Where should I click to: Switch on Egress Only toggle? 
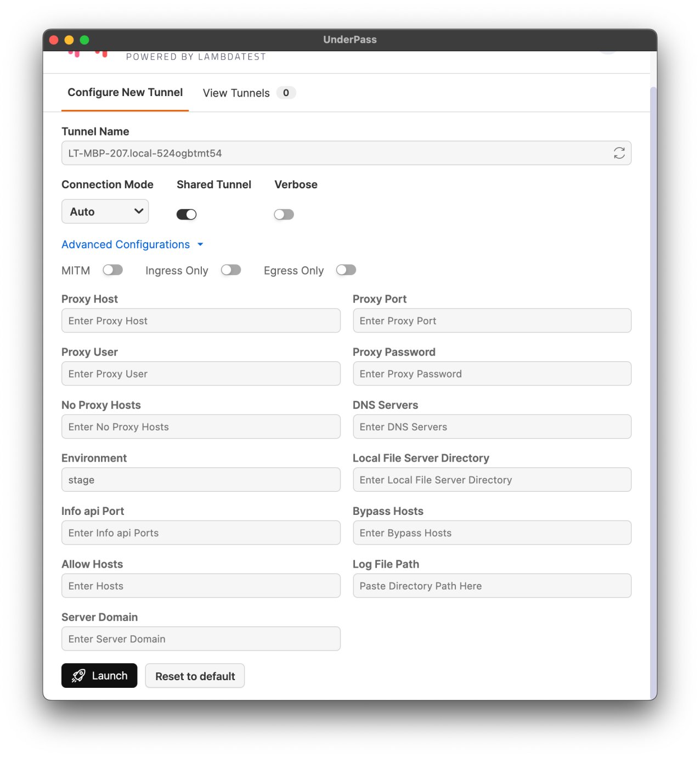click(x=346, y=270)
